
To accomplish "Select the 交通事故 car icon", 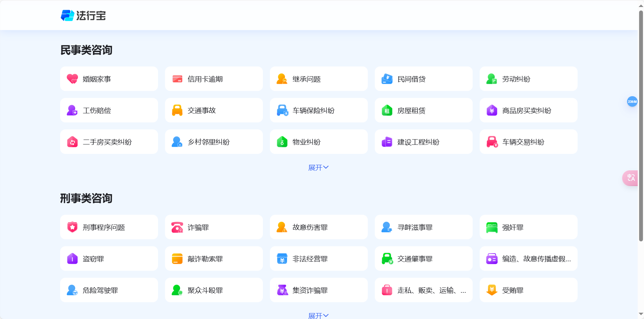I will 177,110.
